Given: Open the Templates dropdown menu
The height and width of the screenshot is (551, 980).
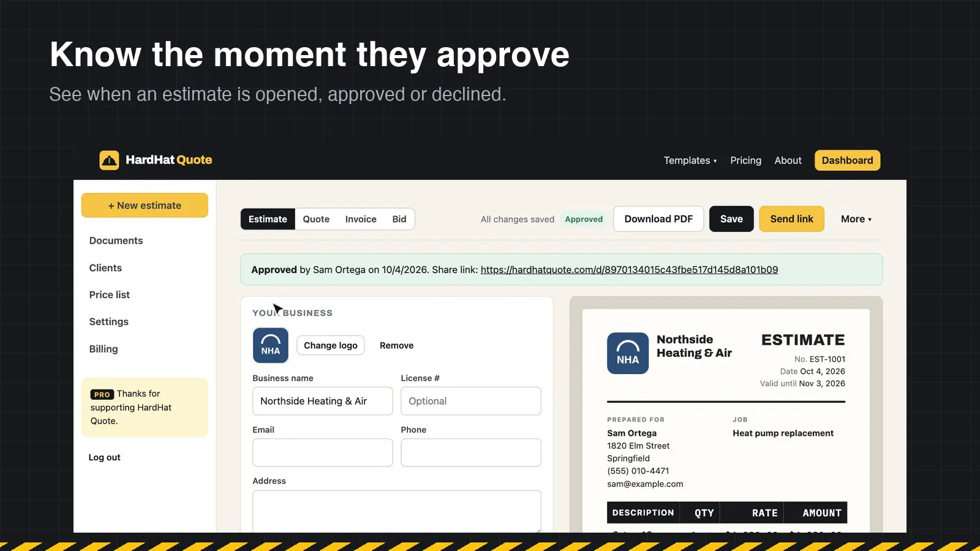Looking at the screenshot, I should click(690, 160).
